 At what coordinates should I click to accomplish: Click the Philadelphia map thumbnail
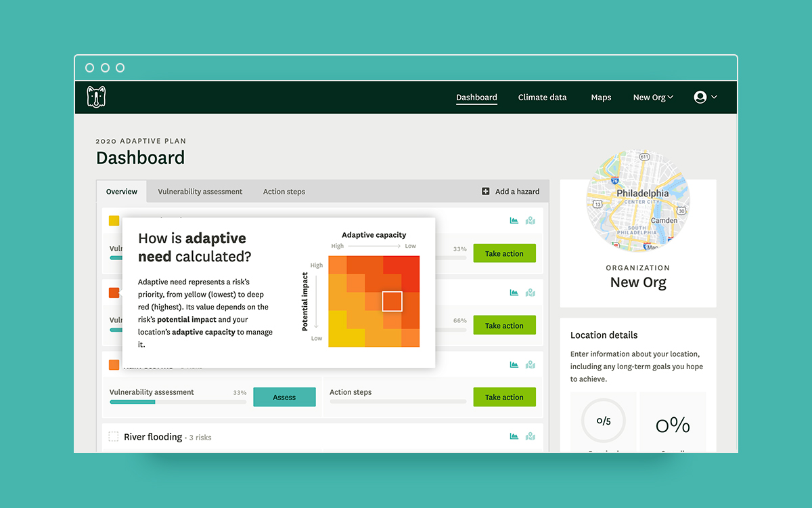pyautogui.click(x=637, y=201)
